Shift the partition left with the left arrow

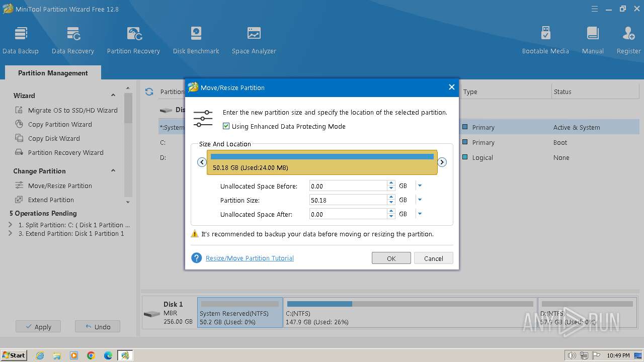(x=202, y=162)
